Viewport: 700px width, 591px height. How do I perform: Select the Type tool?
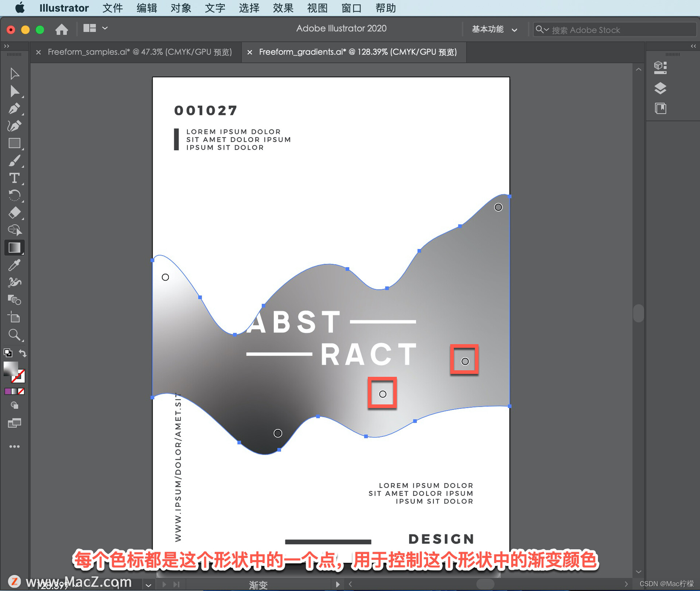(x=14, y=178)
